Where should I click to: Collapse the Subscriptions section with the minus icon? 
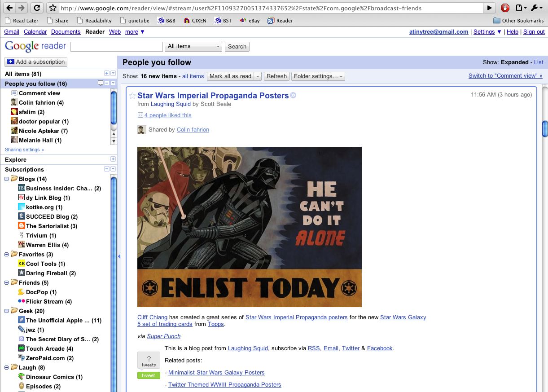[x=107, y=169]
